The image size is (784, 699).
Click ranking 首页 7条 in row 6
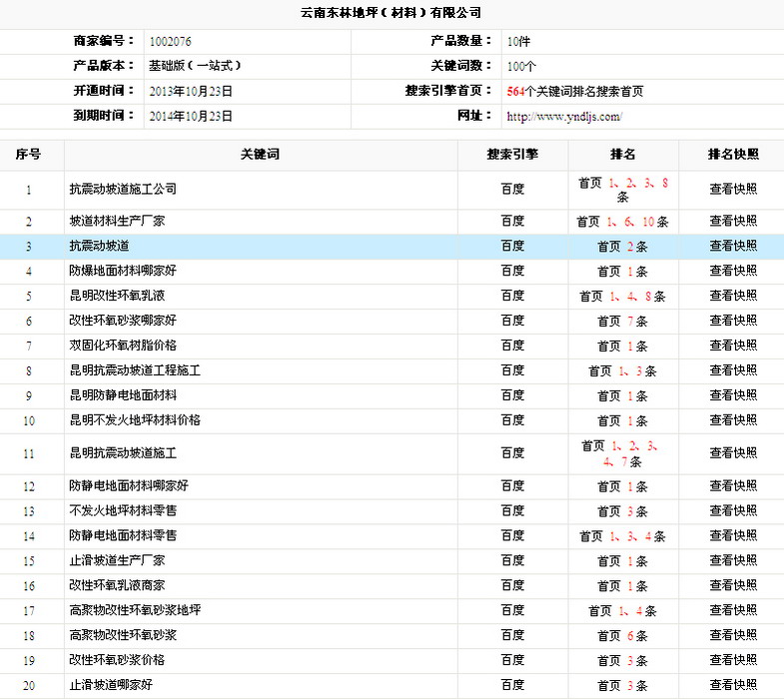tap(622, 322)
